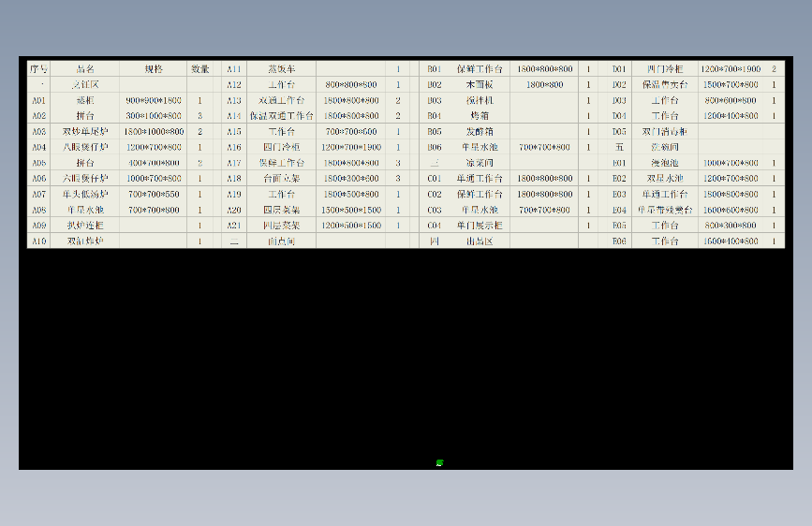
Task: Click the B02 code cell
Action: tap(434, 84)
